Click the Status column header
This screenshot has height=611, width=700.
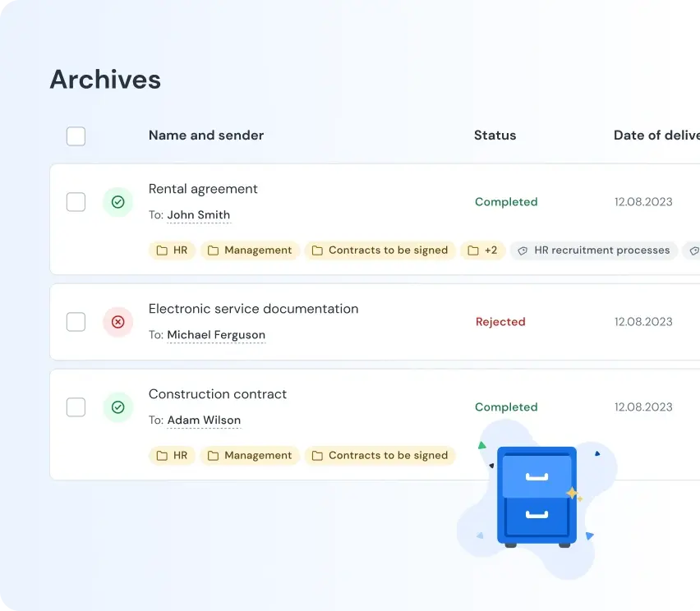click(x=495, y=136)
